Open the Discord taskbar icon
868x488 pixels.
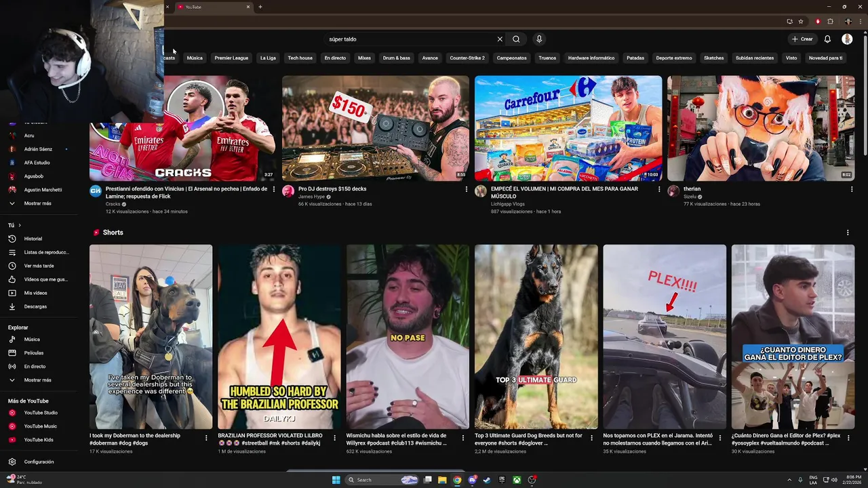point(472,480)
